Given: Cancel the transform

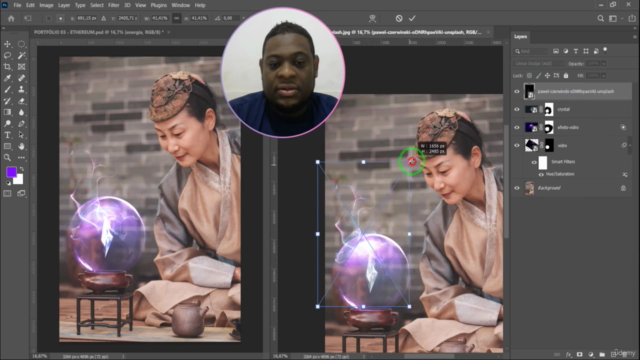Looking at the screenshot, I should pyautogui.click(x=399, y=18).
